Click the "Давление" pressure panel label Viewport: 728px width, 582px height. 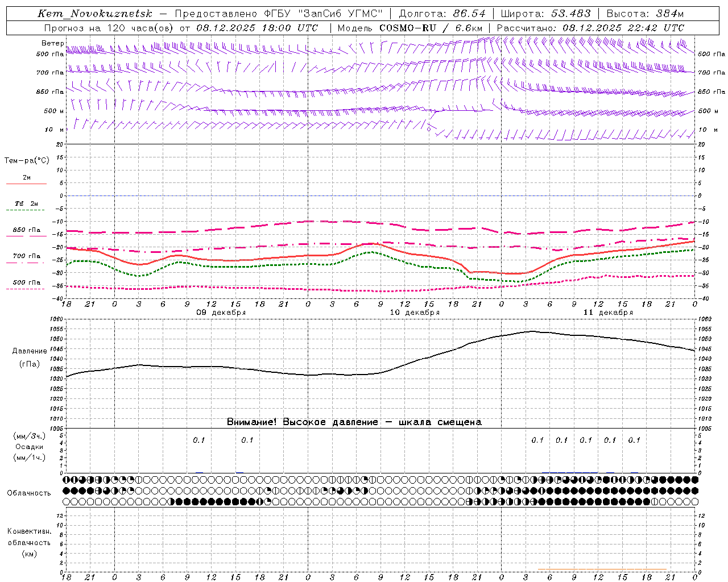pyautogui.click(x=30, y=351)
